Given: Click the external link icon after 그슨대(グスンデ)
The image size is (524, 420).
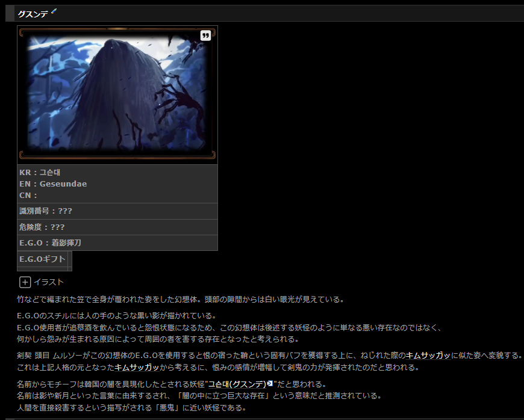Looking at the screenshot, I should point(270,383).
